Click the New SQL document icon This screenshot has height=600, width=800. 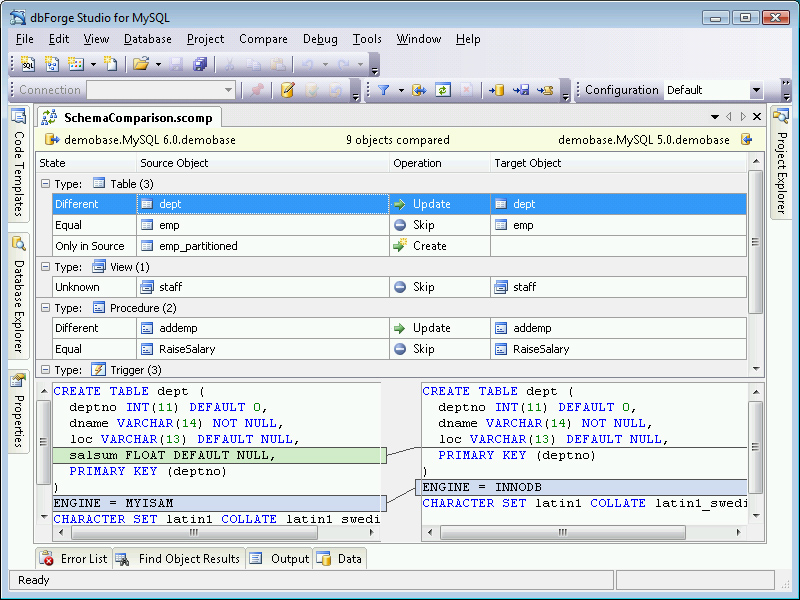click(x=28, y=64)
